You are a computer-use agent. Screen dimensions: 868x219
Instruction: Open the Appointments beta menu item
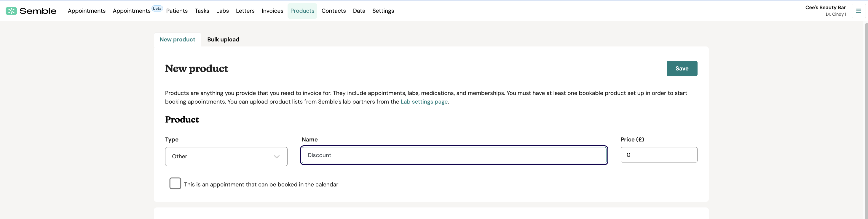click(x=131, y=11)
